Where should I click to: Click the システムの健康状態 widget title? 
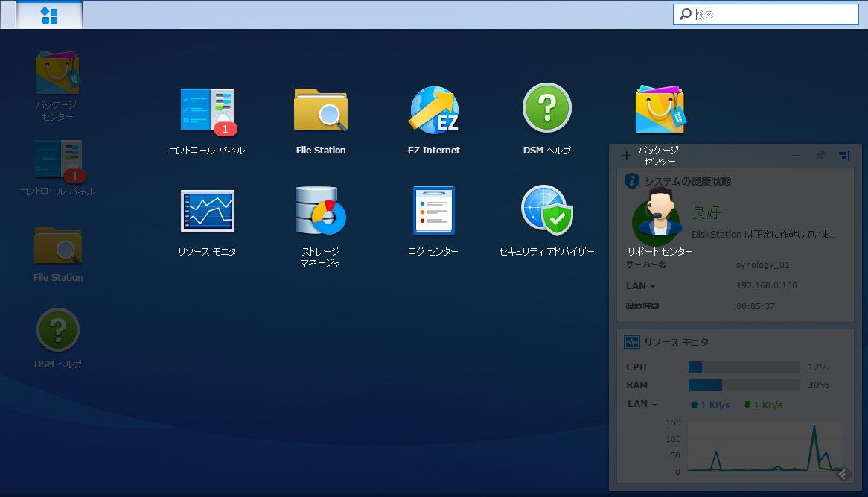tap(688, 181)
